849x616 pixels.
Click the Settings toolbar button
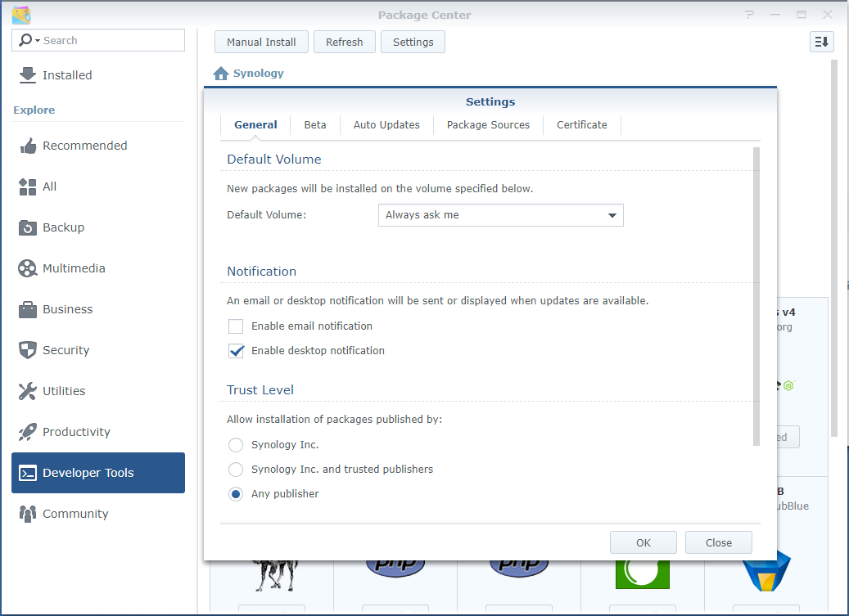coord(413,42)
